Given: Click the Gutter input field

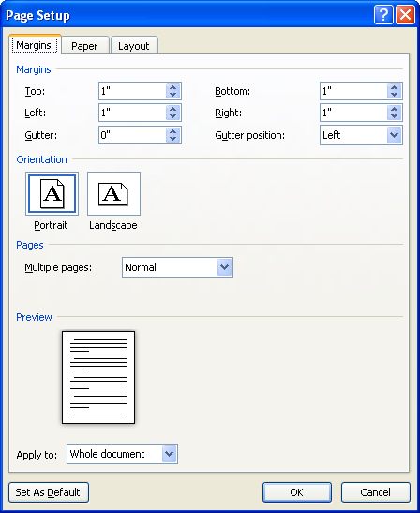Looking at the screenshot, I should pos(132,135).
